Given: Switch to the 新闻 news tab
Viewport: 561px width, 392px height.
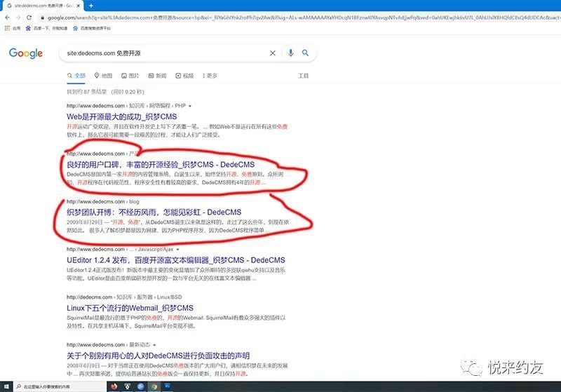Looking at the screenshot, I should click(x=157, y=76).
